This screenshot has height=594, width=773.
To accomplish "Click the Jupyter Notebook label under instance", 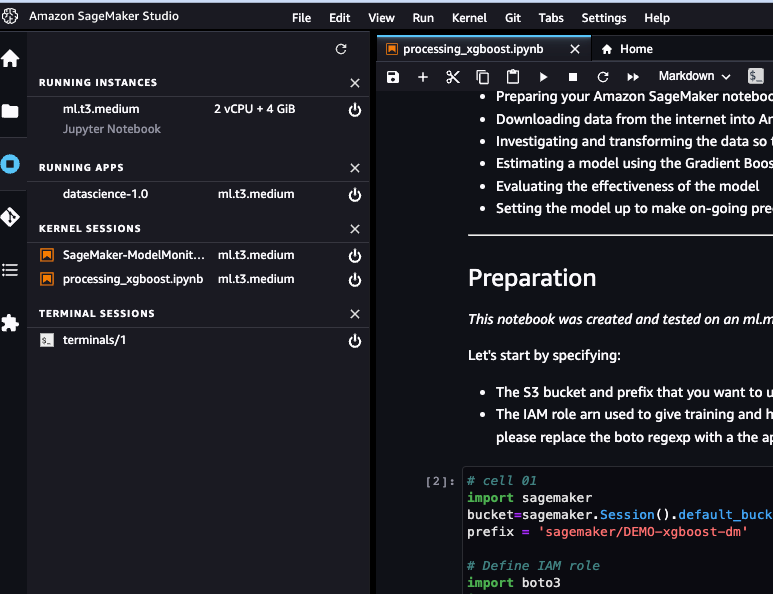I will pyautogui.click(x=111, y=129).
